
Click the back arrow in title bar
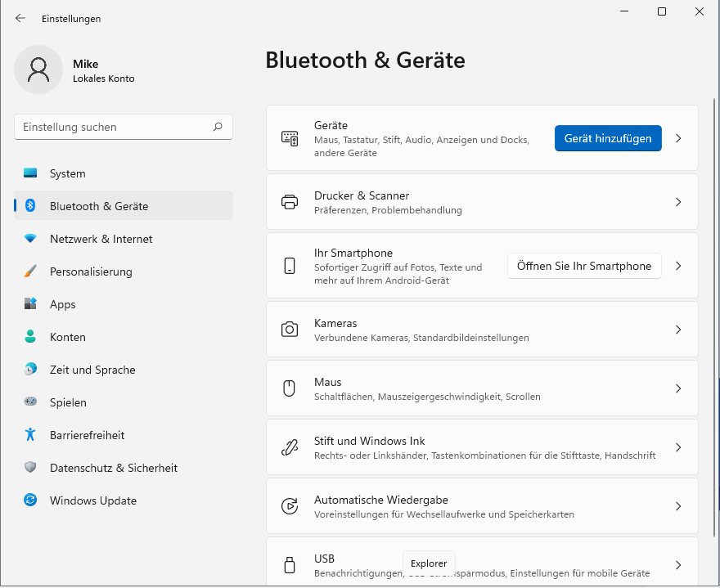(20, 18)
